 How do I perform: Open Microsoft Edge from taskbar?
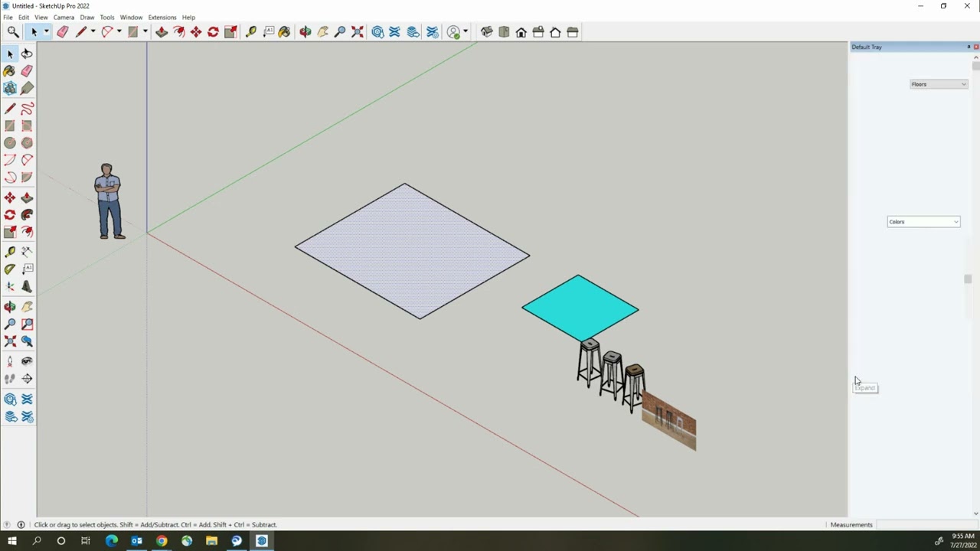point(112,541)
